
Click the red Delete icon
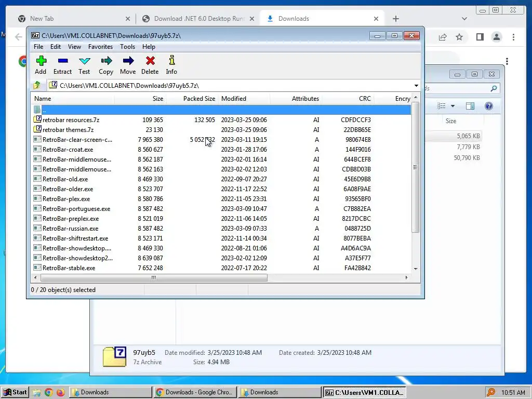pyautogui.click(x=150, y=61)
